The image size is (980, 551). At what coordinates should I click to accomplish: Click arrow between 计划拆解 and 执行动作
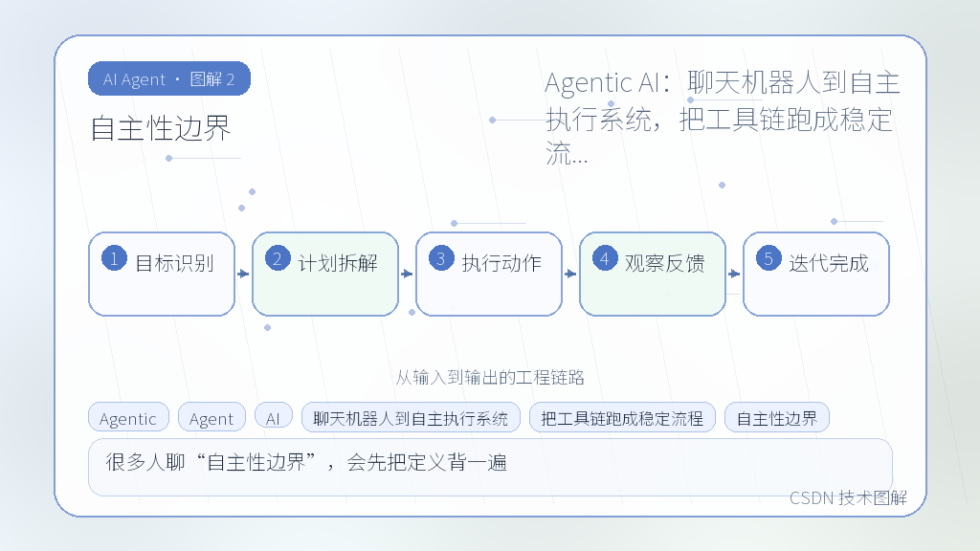408,274
